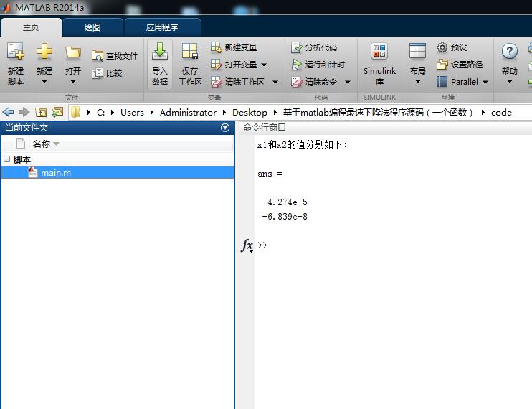This screenshot has width=532, height=409.
Task: Expand the Help (帮助) dropdown arrow
Action: point(510,82)
